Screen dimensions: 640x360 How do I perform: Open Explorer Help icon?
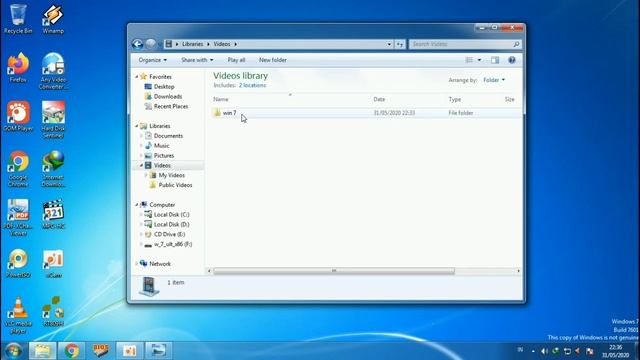pyautogui.click(x=512, y=60)
